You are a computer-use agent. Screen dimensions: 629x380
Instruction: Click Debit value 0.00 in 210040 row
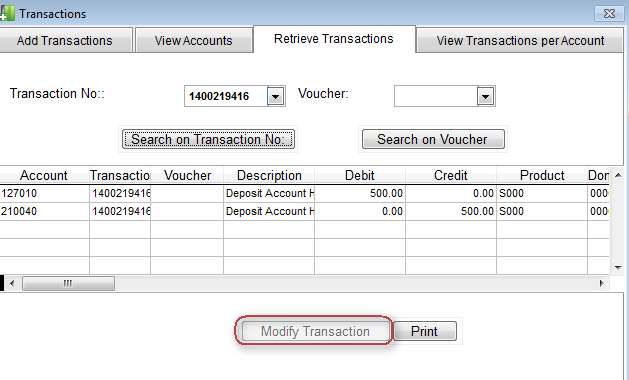[360, 211]
